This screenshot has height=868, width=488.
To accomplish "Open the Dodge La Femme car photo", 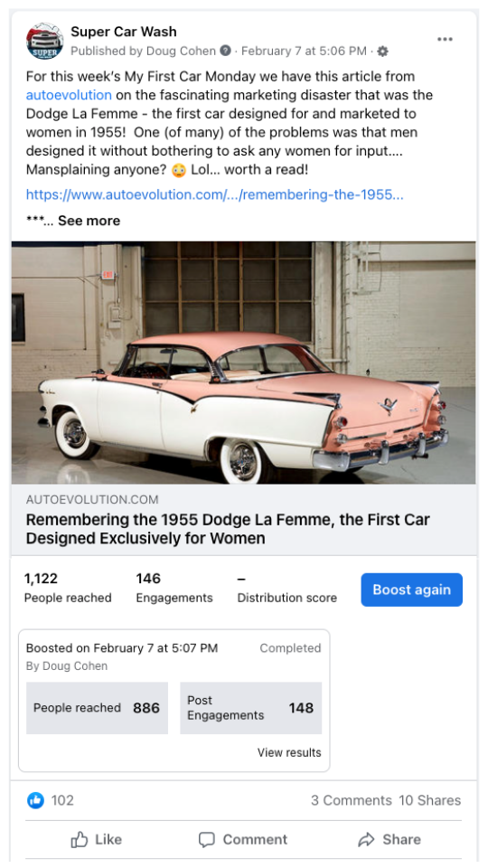I will [243, 363].
